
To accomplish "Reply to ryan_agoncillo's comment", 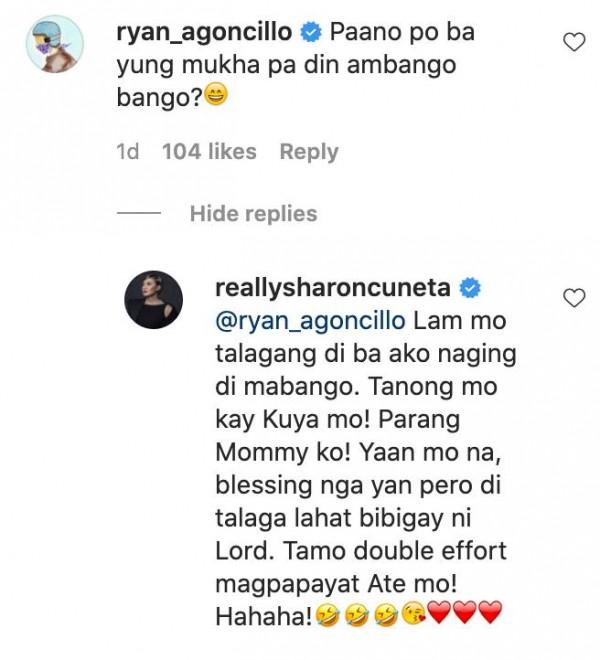I will [x=309, y=152].
